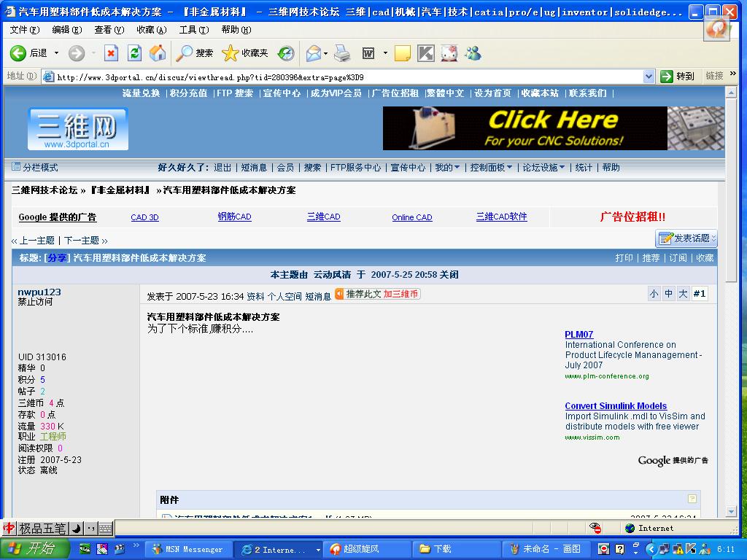Expand the IE taskbar group dropdown
This screenshot has height=560, width=747.
tap(318, 550)
